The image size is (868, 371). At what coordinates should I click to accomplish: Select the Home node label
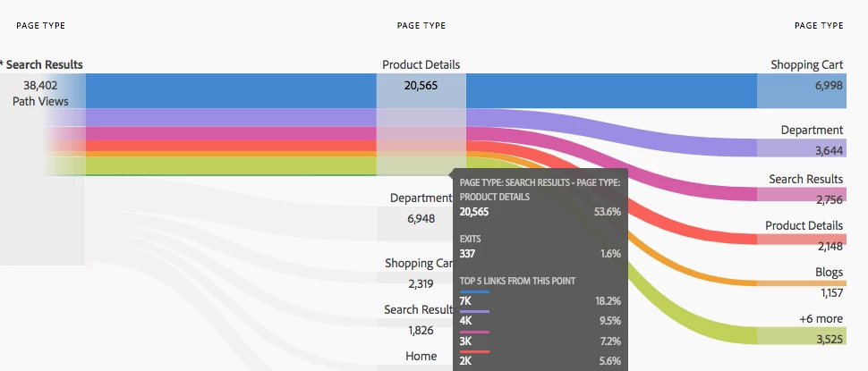click(x=421, y=356)
